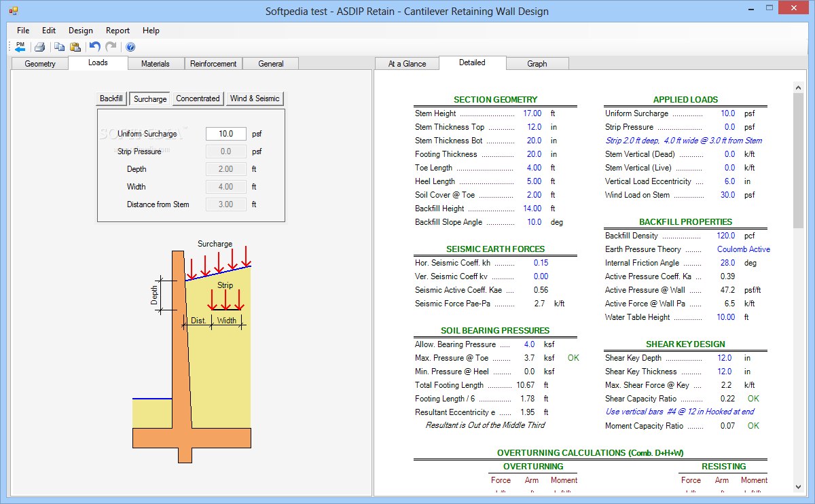Click the Print toolbar icon
The width and height of the screenshot is (815, 504).
point(39,47)
